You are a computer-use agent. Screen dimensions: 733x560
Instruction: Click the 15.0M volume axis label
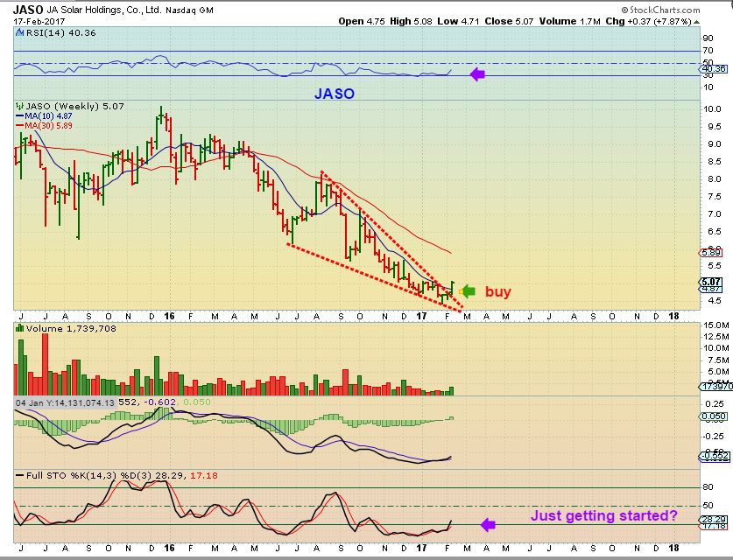[x=716, y=325]
